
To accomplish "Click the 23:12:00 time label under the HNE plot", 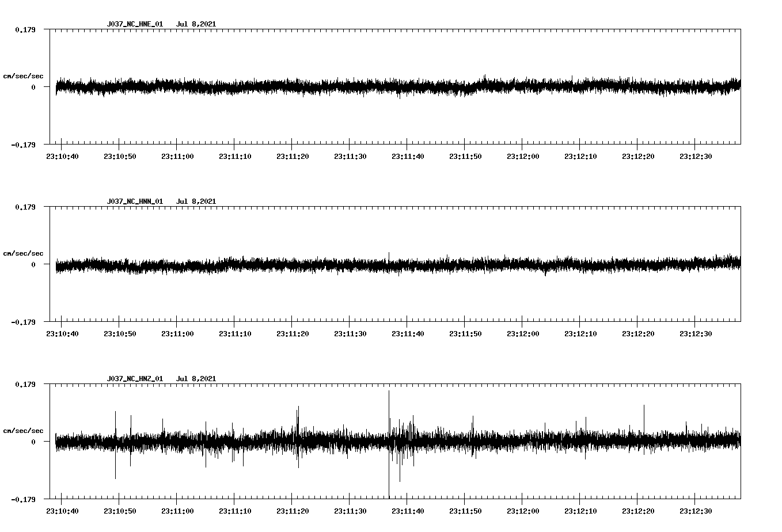I will (x=523, y=157).
